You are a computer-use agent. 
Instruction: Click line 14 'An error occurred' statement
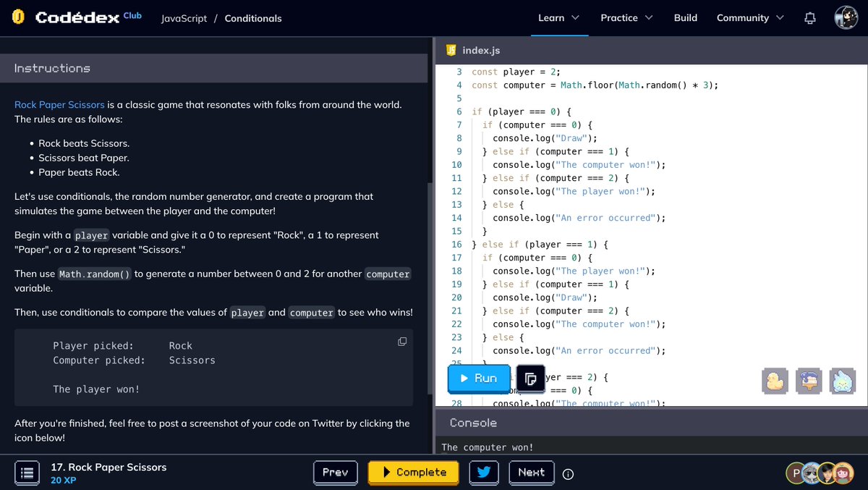pos(579,218)
